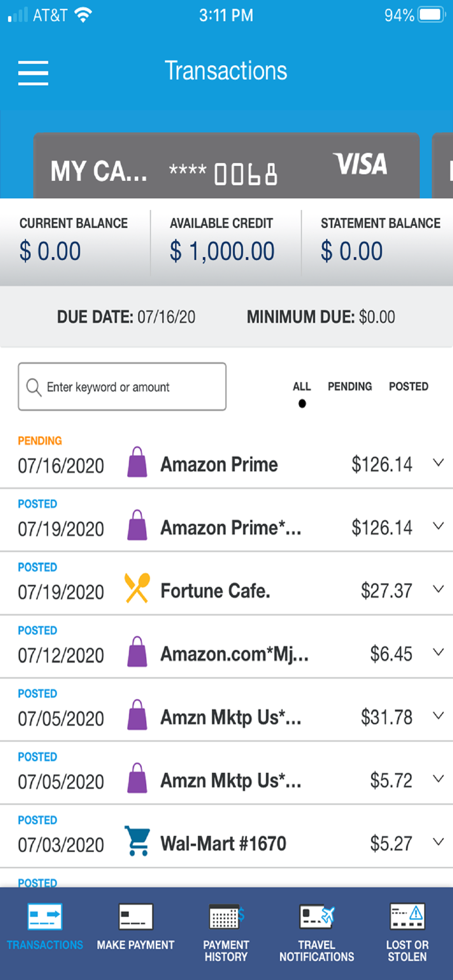Tap the Transactions icon in bottom bar
This screenshot has width=453, height=980.
(45, 917)
